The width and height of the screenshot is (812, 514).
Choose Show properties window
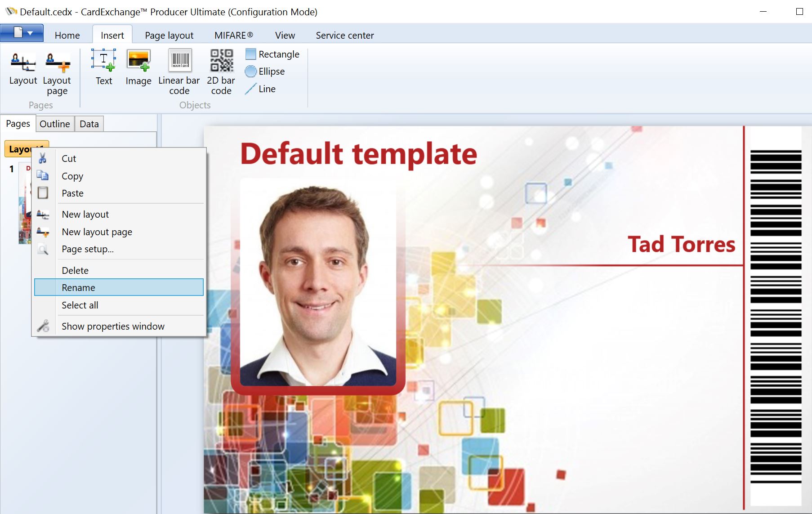point(119,326)
